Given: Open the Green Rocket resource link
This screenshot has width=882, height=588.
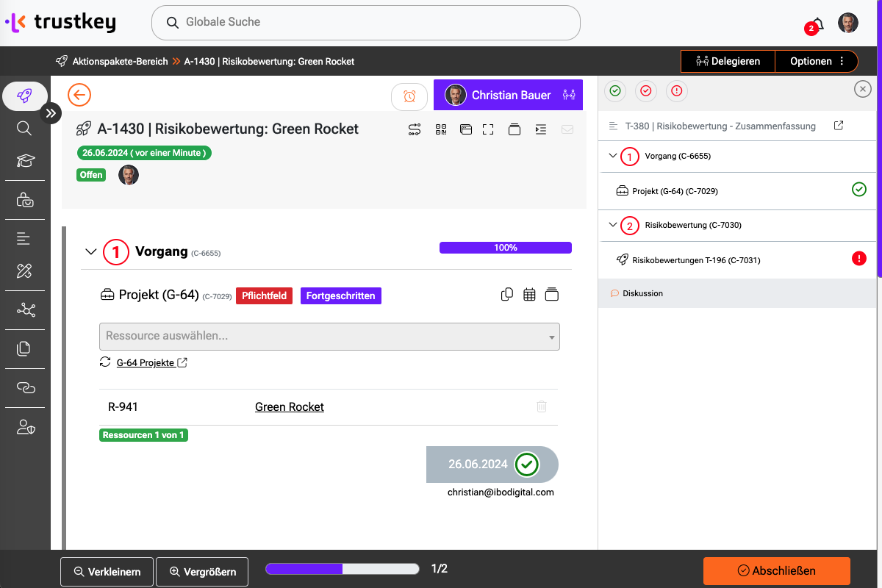Looking at the screenshot, I should coord(290,406).
